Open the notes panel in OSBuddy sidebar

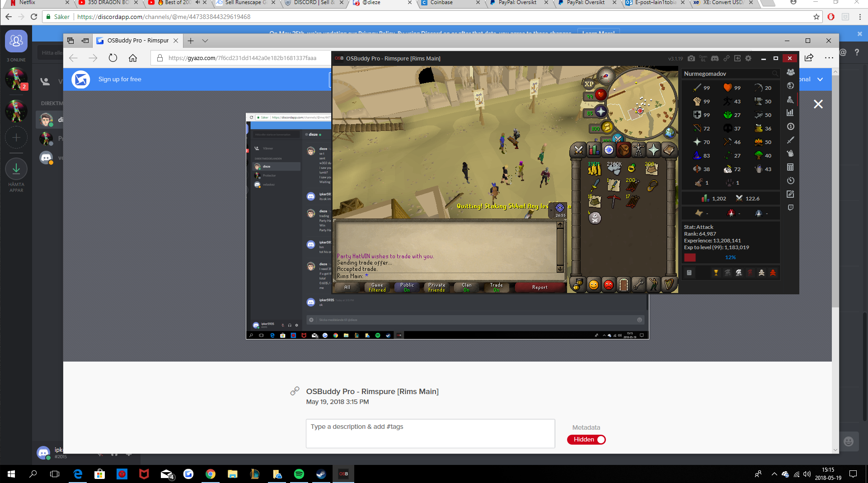790,194
